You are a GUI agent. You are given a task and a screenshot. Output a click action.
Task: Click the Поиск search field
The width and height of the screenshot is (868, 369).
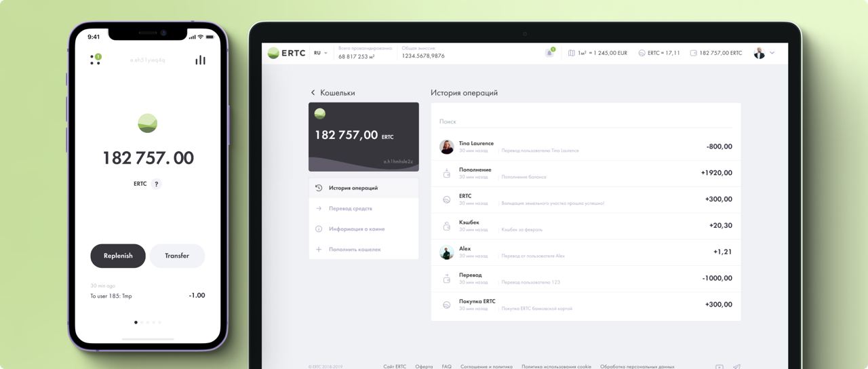pos(585,121)
